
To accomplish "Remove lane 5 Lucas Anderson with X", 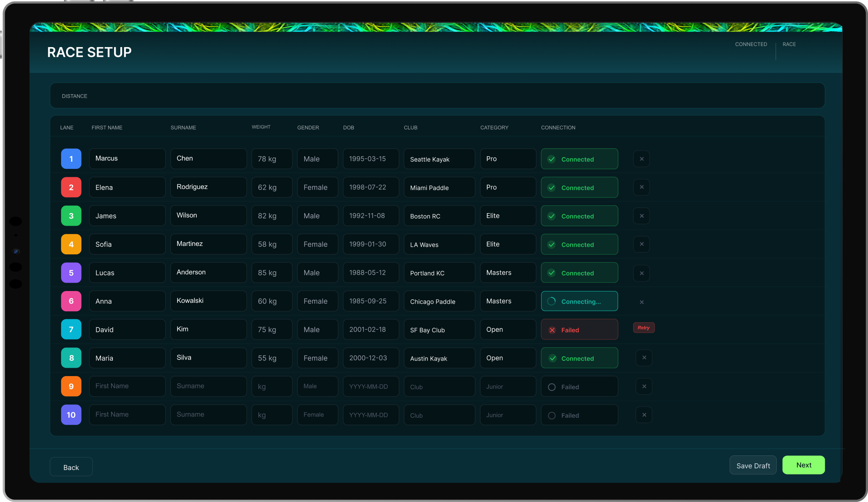I will click(x=641, y=273).
